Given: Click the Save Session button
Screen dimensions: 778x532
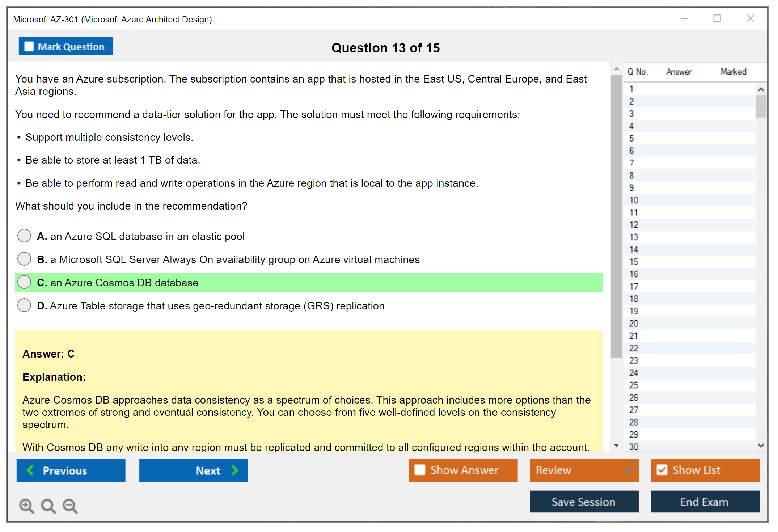Looking at the screenshot, I should point(584,502).
